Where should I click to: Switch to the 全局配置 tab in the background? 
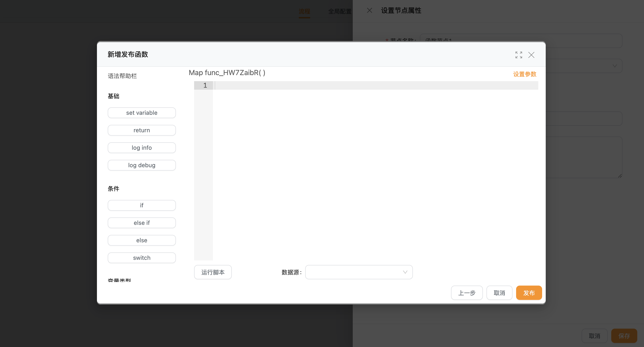tap(340, 11)
